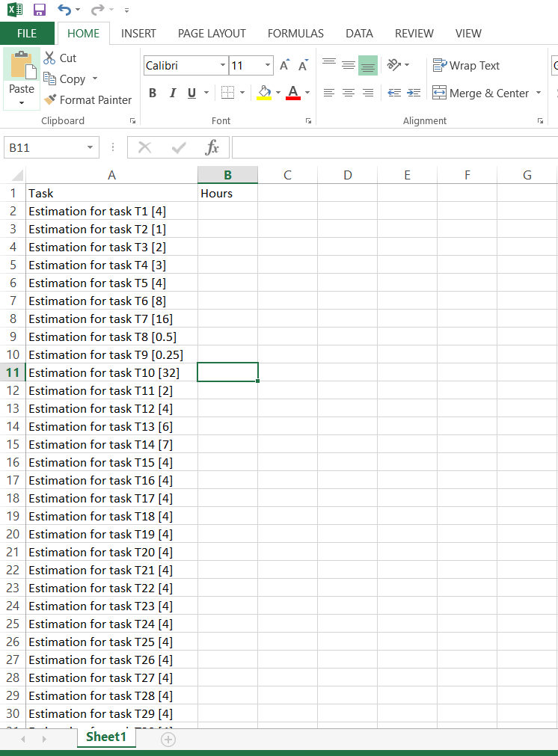Click the Increase Indent icon

coord(414,93)
